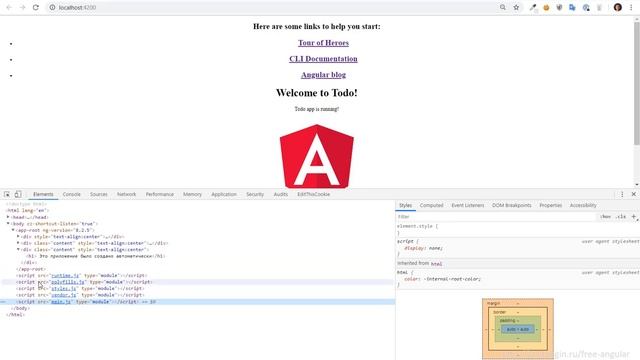Image resolution: width=640 pixels, height=360 pixels.
Task: Switch to the Memory tab
Action: click(x=192, y=194)
